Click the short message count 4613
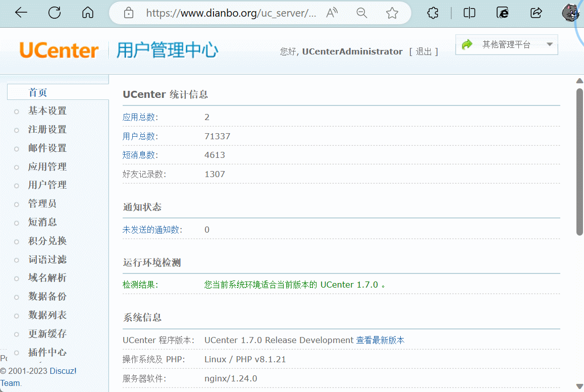Image resolution: width=584 pixels, height=392 pixels. click(x=215, y=155)
